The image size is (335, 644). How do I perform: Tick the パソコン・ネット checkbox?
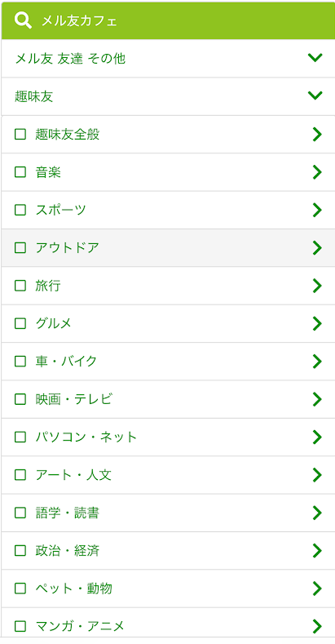pyautogui.click(x=20, y=437)
